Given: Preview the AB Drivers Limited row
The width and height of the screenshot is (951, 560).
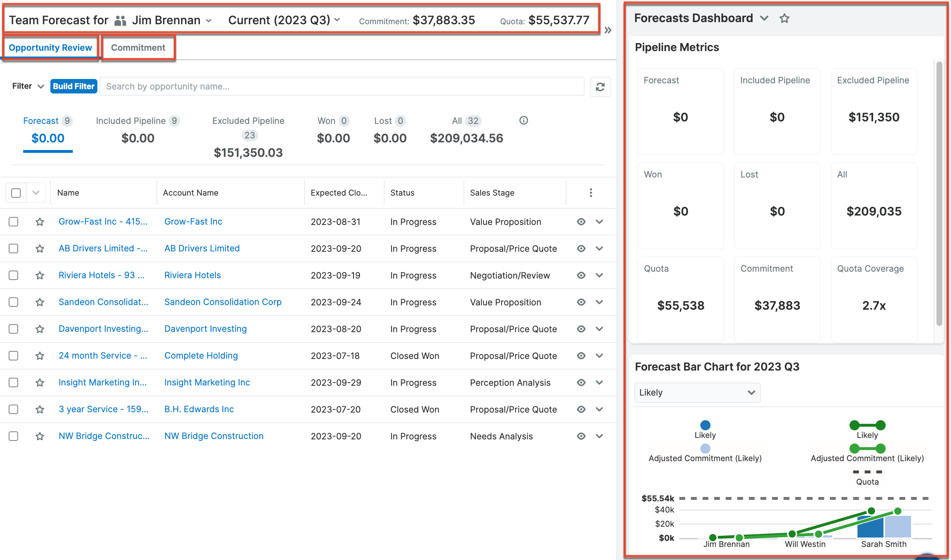Looking at the screenshot, I should (581, 249).
